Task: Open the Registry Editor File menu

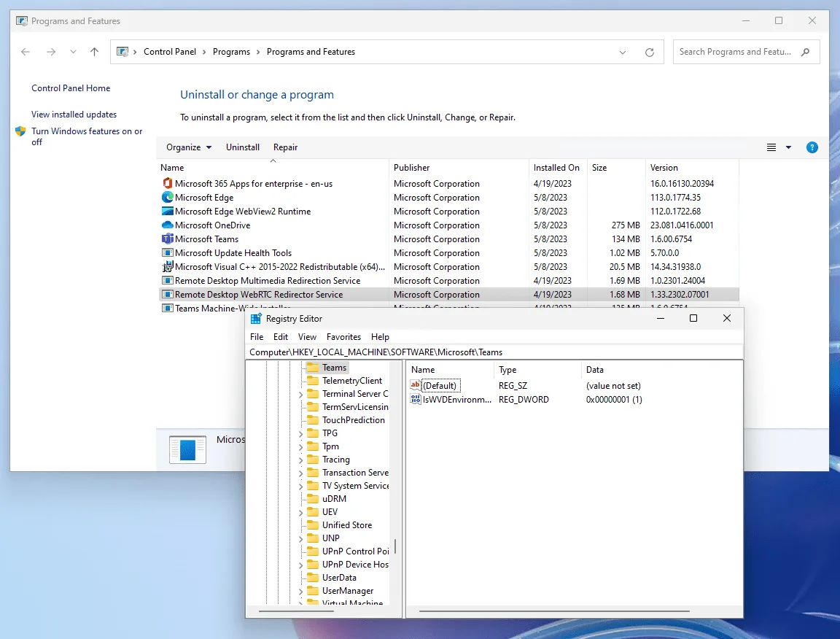Action: [x=257, y=337]
